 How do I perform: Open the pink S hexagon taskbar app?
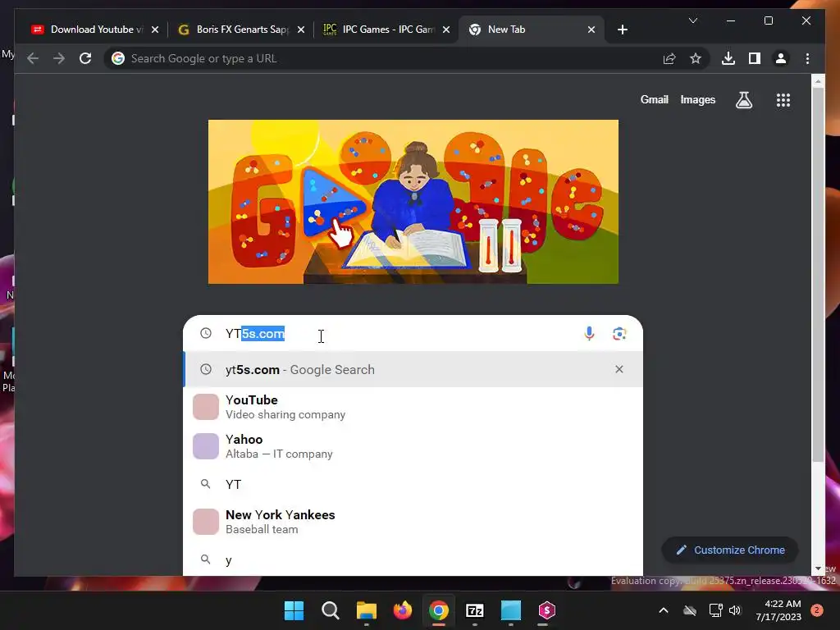click(546, 610)
